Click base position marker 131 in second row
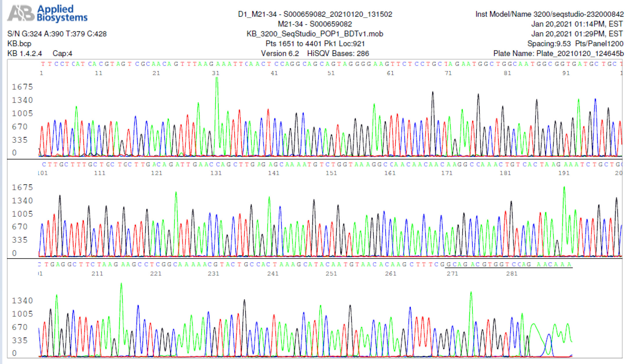 [x=216, y=173]
